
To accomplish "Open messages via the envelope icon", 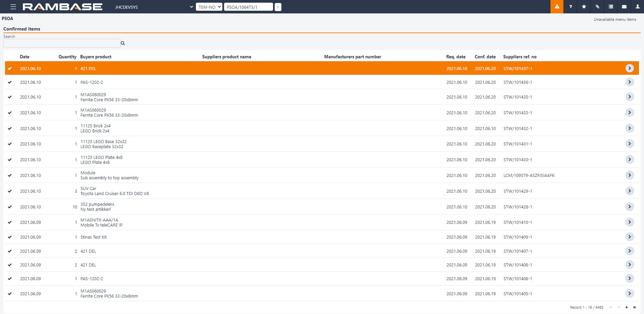I will click(624, 7).
